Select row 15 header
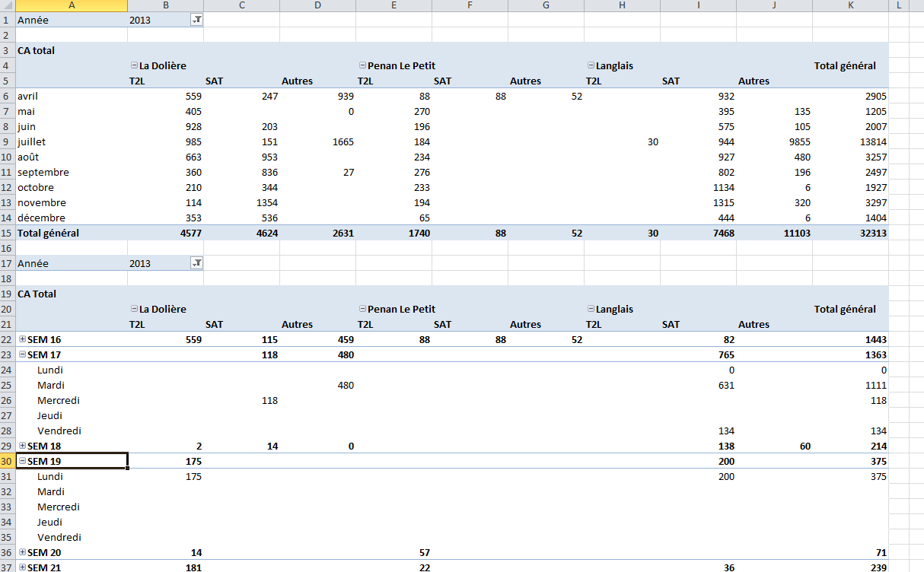The height and width of the screenshot is (572, 924). click(x=8, y=233)
